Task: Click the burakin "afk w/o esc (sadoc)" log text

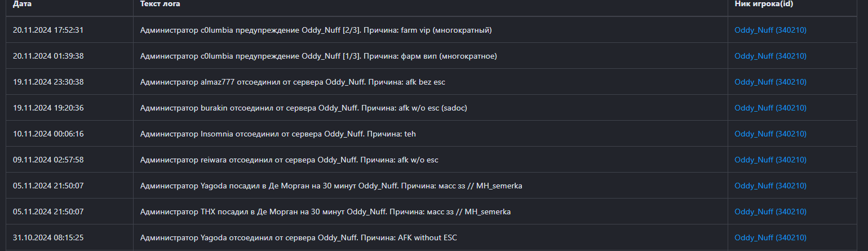Action: (x=303, y=108)
